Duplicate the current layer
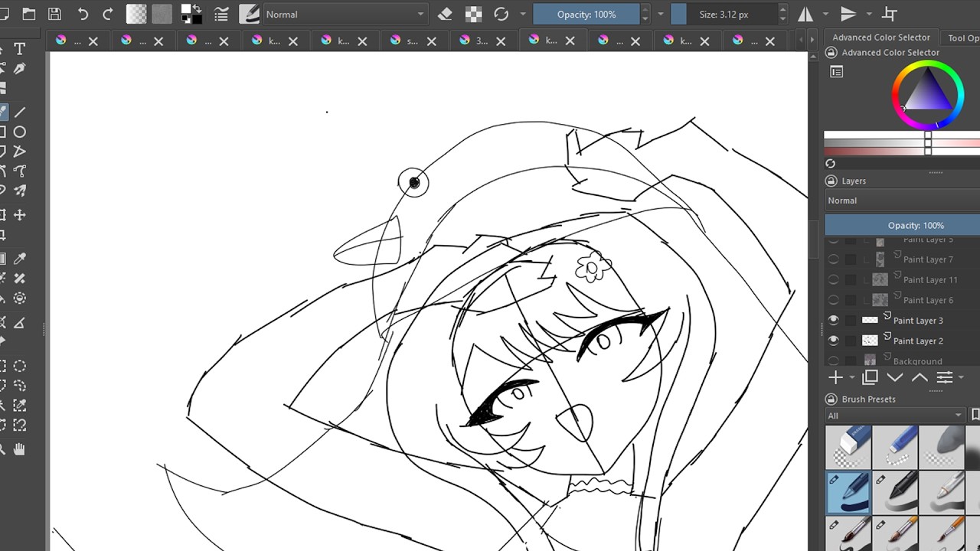980x551 pixels. coord(870,377)
